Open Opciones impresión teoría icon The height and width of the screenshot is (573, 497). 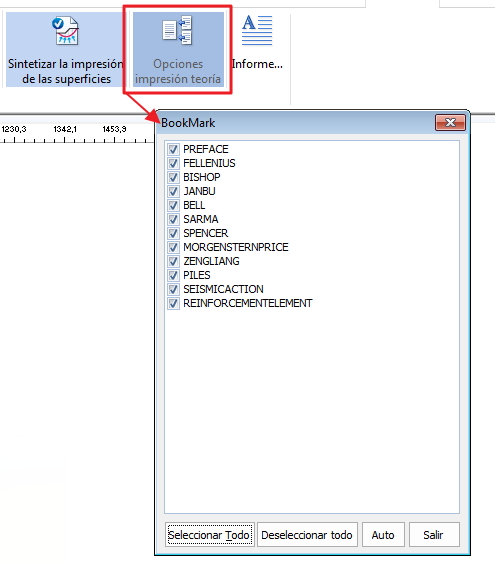click(177, 31)
